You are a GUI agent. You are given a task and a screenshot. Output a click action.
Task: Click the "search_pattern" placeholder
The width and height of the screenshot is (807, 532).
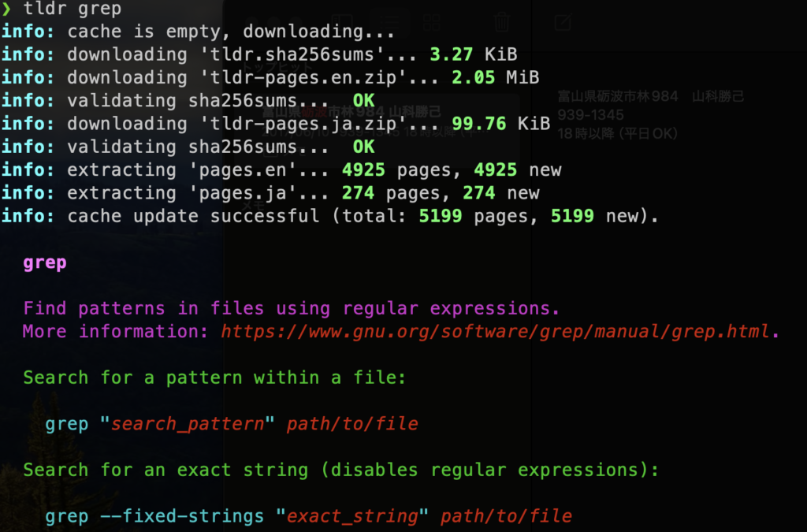tap(188, 424)
